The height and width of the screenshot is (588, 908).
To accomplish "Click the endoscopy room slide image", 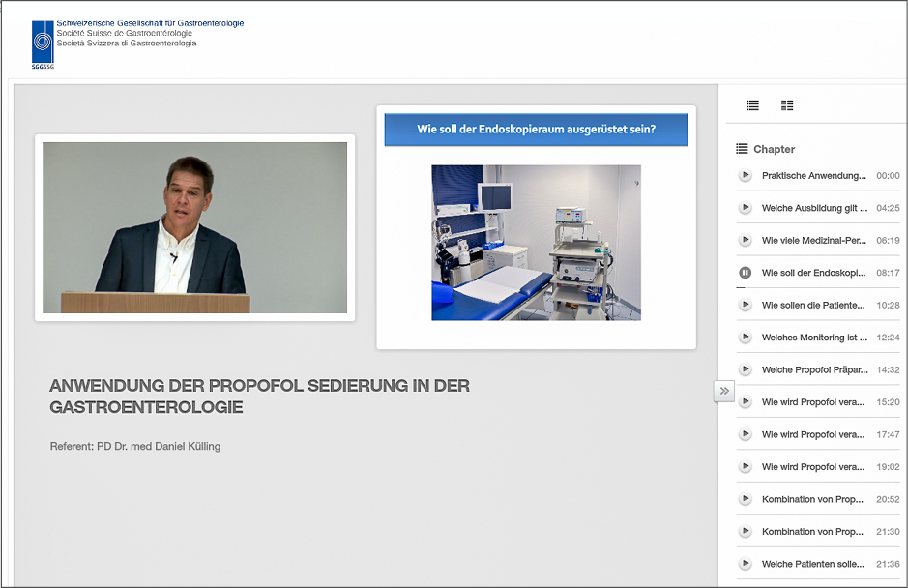I will pyautogui.click(x=536, y=242).
